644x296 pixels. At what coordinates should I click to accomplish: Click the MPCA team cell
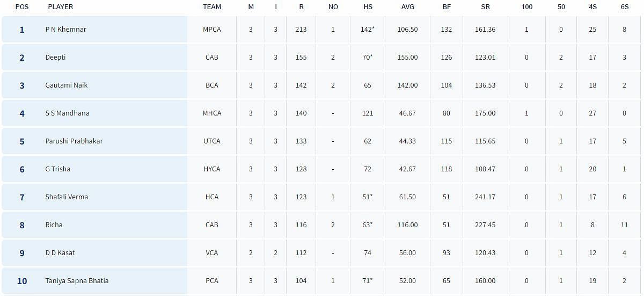pos(212,30)
